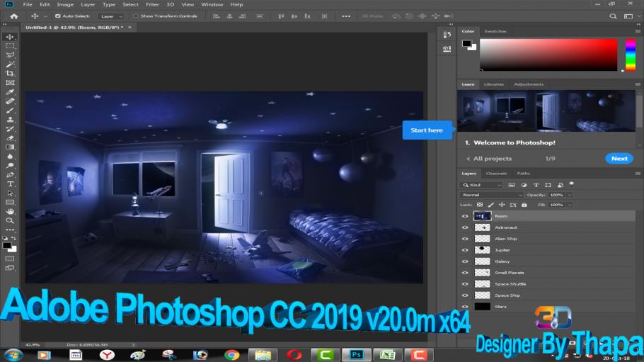This screenshot has width=644, height=362.
Task: Open Chrome from the taskbar
Action: pos(231,355)
